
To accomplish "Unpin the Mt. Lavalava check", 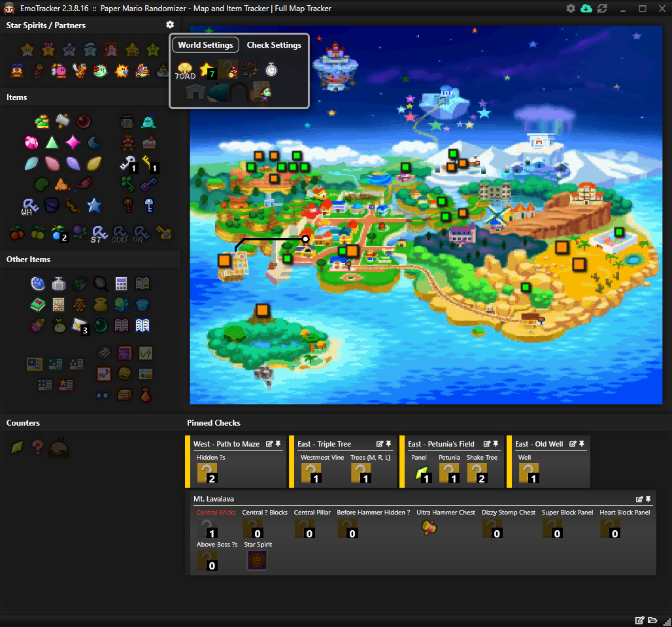I will 648,500.
